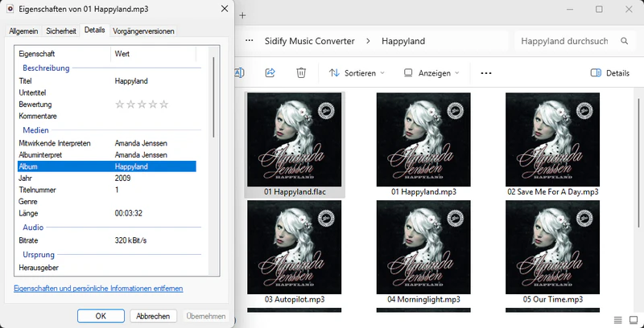Screen dimensions: 644x328
Task: Open the toolbar's more options ellipsis
Action: (486, 73)
